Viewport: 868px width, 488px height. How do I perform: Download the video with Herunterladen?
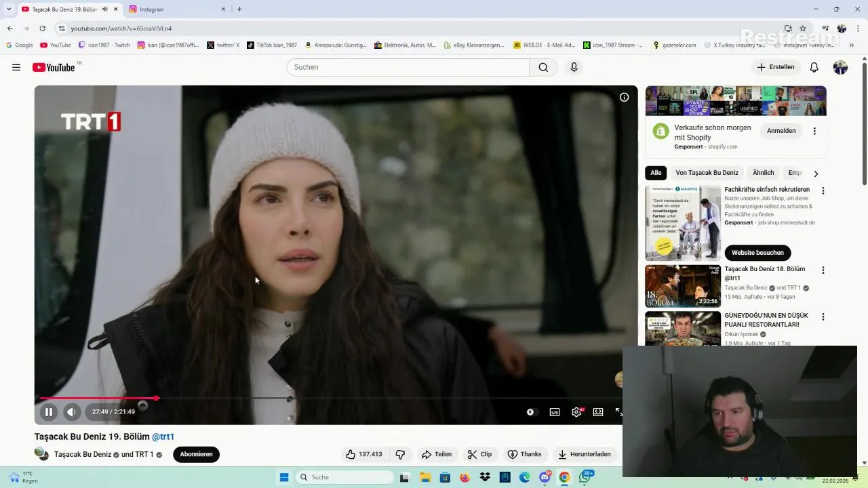585,454
